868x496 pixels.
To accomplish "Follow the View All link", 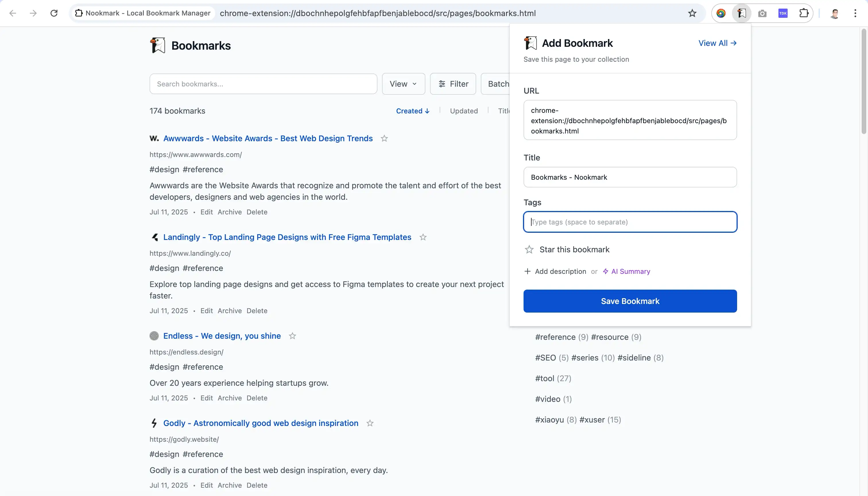I will (x=717, y=43).
